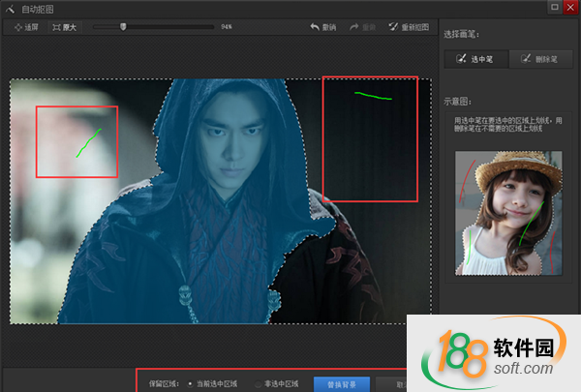Screen dimensions: 581x392
Task: Click the 保留区域 label
Action: [x=164, y=384]
